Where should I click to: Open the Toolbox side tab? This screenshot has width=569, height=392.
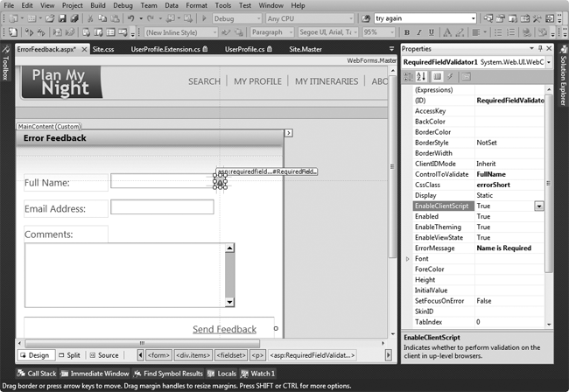(5, 64)
